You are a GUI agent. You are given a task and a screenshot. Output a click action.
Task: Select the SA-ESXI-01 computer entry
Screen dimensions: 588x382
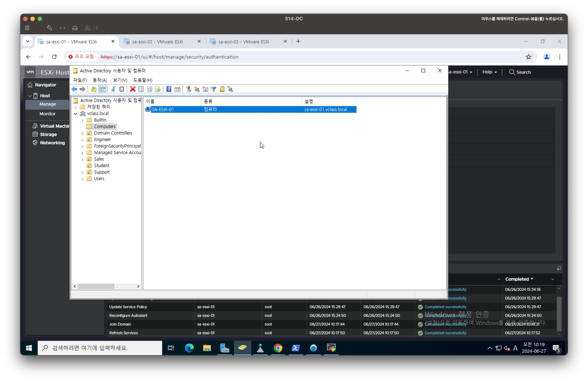click(x=163, y=109)
